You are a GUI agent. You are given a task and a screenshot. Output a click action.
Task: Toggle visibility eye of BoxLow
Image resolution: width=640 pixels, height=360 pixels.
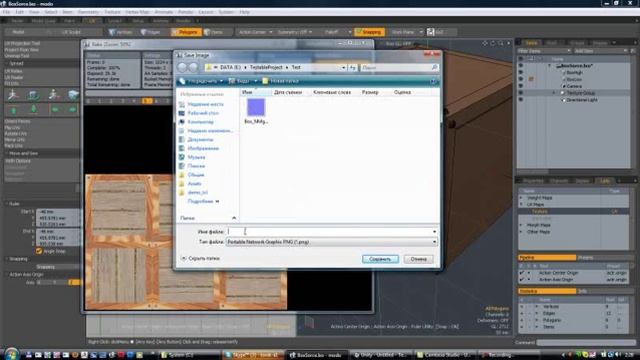point(520,79)
